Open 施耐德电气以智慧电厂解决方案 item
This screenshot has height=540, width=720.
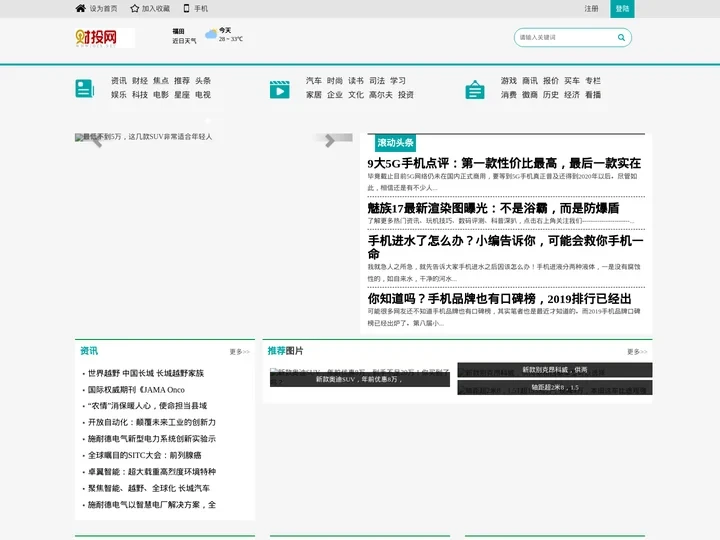pyautogui.click(x=152, y=505)
